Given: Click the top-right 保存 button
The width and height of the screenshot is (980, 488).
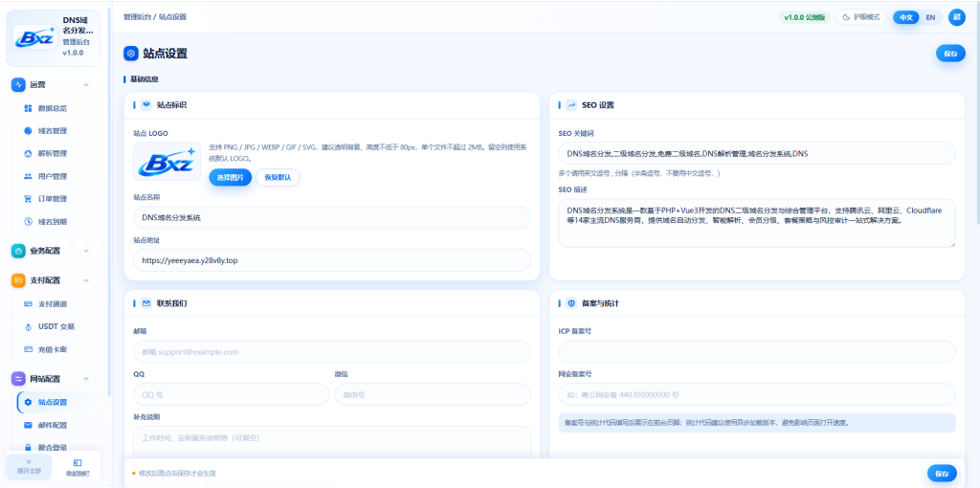Looking at the screenshot, I should [x=950, y=54].
